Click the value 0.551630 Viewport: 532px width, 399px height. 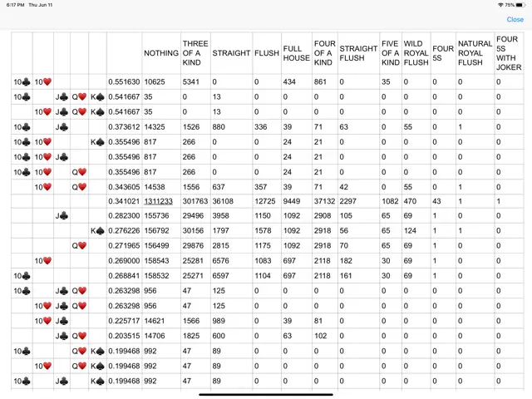click(124, 81)
